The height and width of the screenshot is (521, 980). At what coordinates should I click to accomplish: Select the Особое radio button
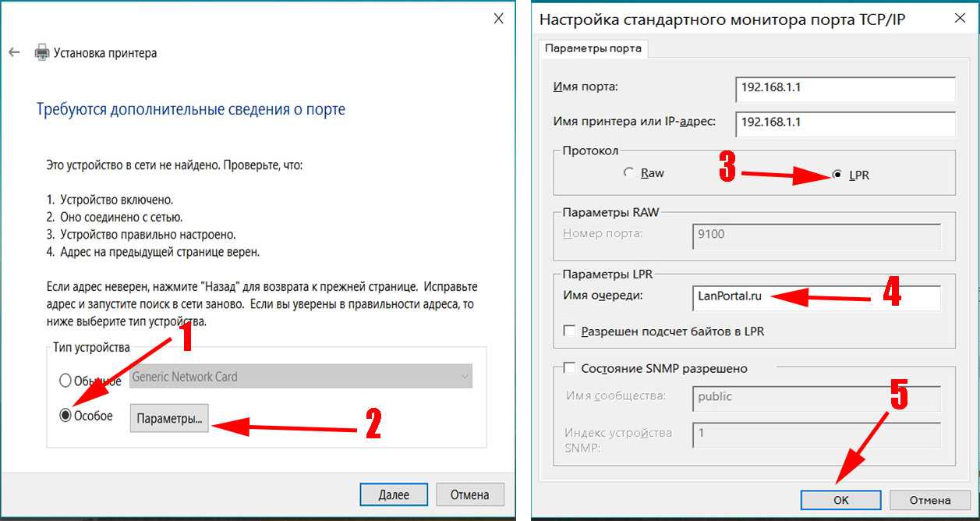coord(65,416)
